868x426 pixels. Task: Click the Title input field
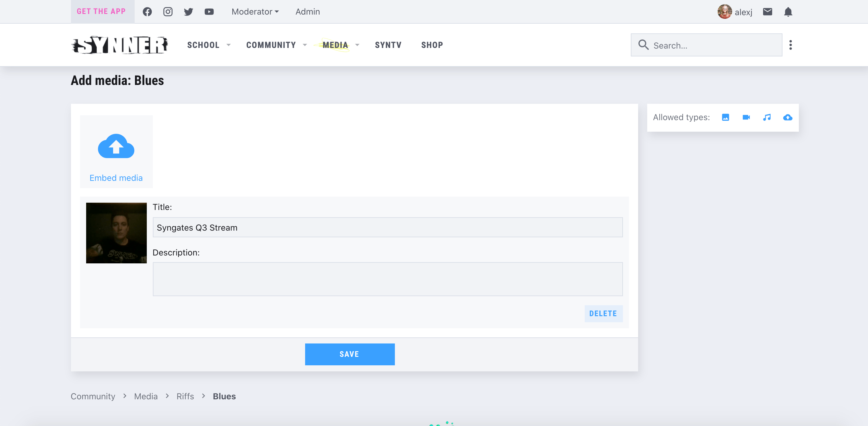click(388, 228)
